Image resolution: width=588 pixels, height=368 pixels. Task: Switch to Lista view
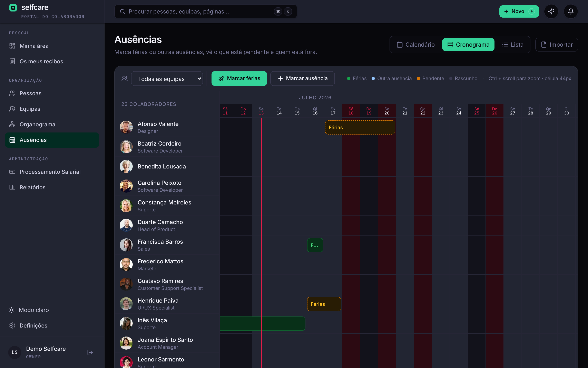click(x=513, y=45)
